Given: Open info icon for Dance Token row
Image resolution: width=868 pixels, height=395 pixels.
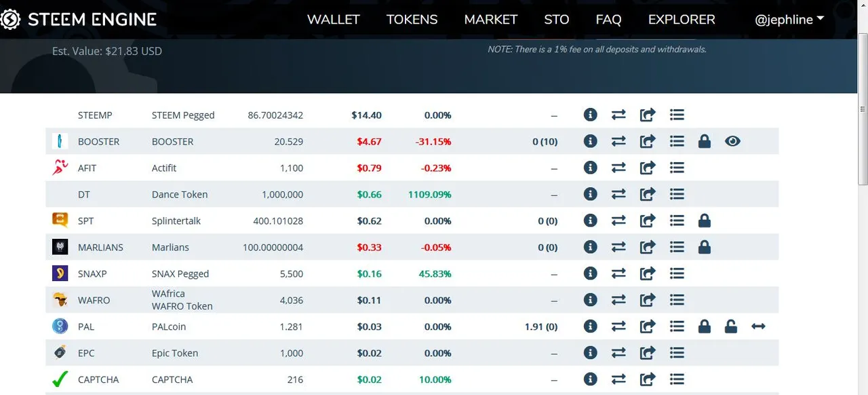Looking at the screenshot, I should (590, 194).
